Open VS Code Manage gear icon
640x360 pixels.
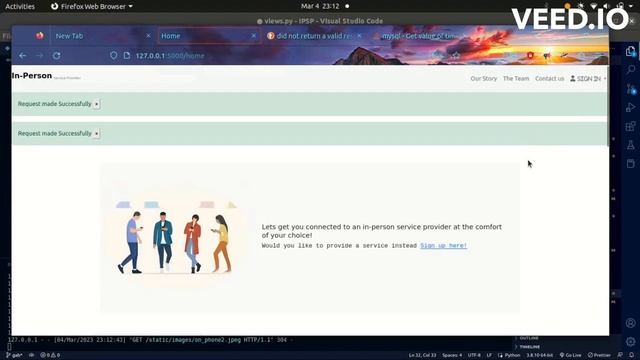point(631,341)
